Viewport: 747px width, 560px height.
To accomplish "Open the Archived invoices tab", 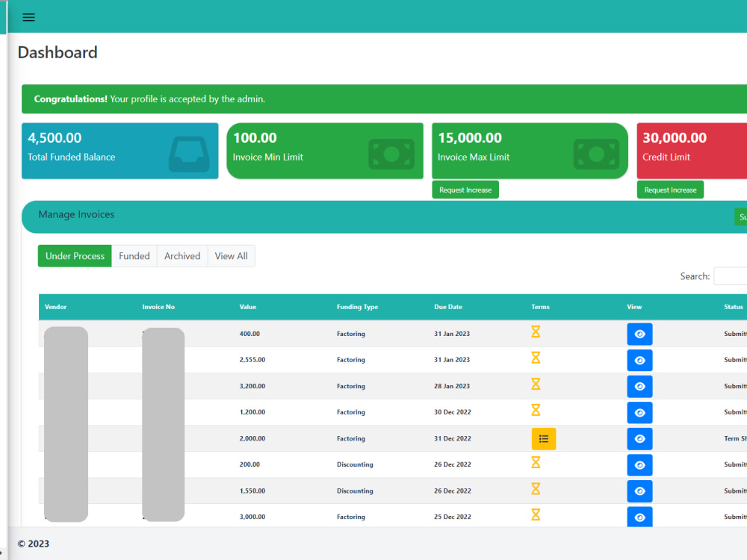I will (x=182, y=255).
